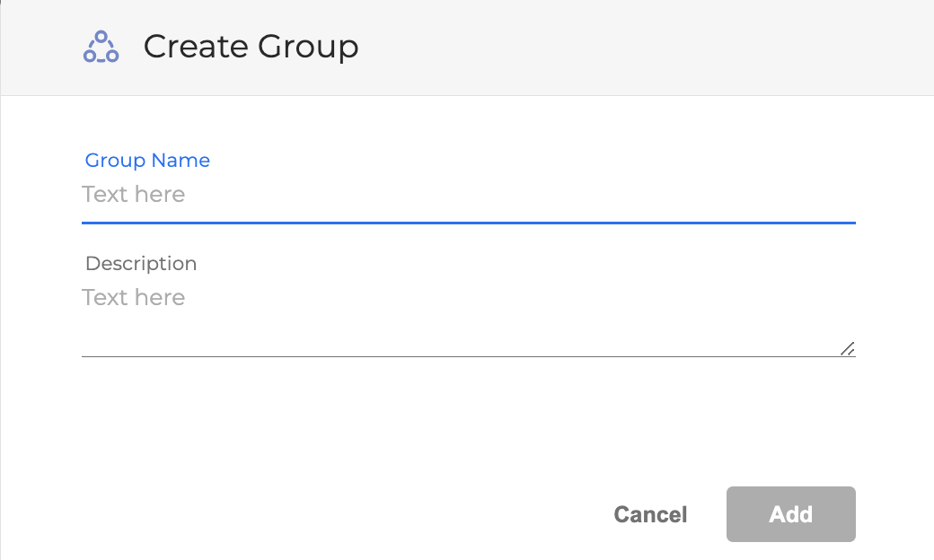Screen dimensions: 934x560
Task: Select the Description placeholder text
Action: [133, 297]
